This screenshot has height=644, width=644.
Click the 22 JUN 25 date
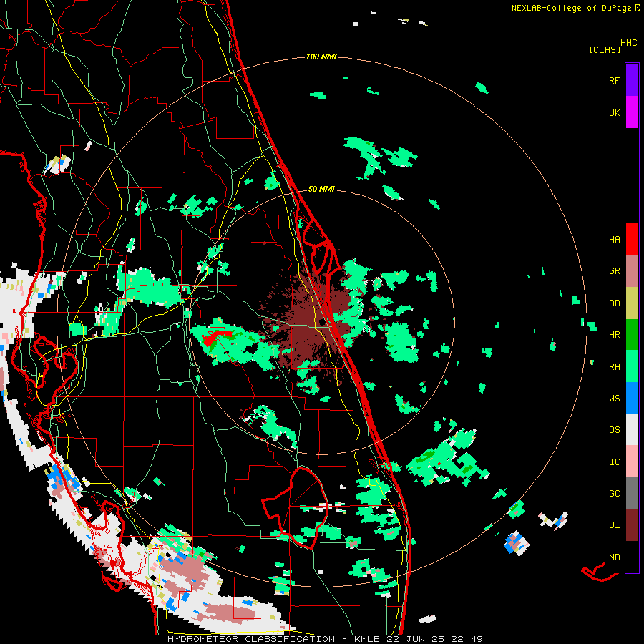coord(416,639)
